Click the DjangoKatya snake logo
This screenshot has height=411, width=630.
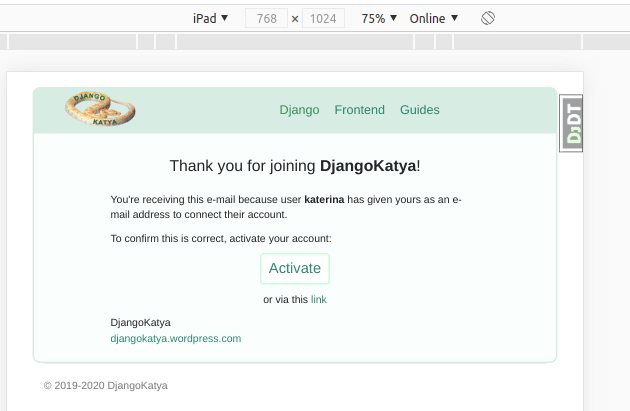[x=100, y=109]
